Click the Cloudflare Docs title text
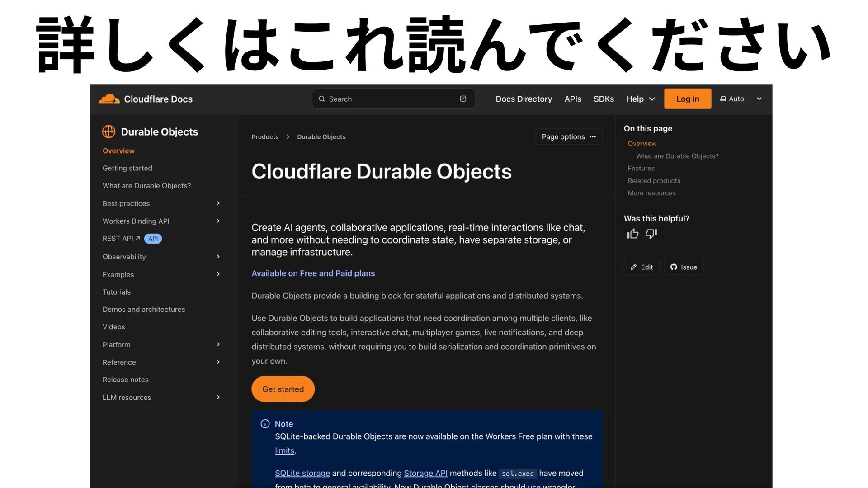The image size is (868, 488). click(x=158, y=99)
